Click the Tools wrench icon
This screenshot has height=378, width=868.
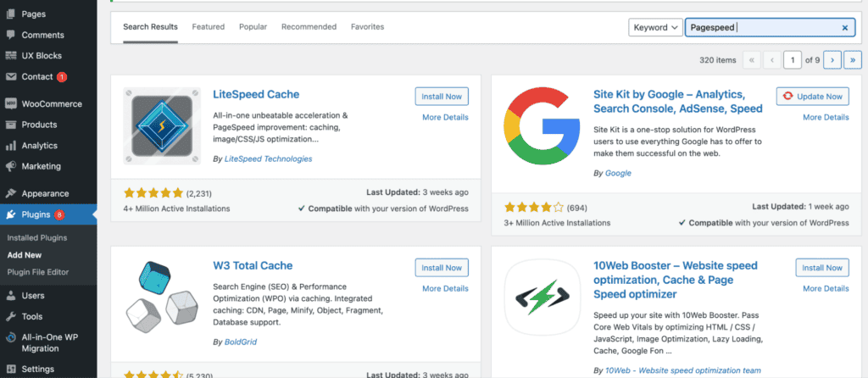pyautogui.click(x=10, y=317)
